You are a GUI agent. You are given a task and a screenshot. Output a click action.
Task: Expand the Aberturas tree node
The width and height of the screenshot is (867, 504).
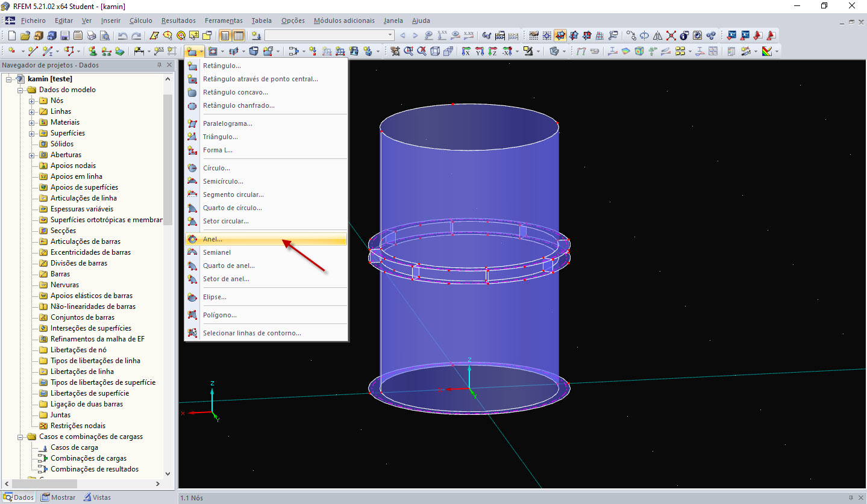coord(32,155)
